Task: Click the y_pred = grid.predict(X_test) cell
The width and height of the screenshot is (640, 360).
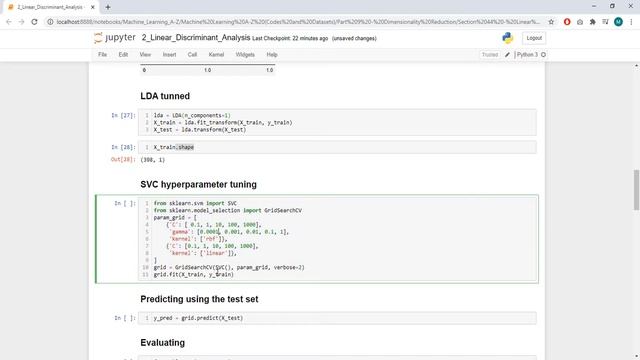Action: (337, 318)
